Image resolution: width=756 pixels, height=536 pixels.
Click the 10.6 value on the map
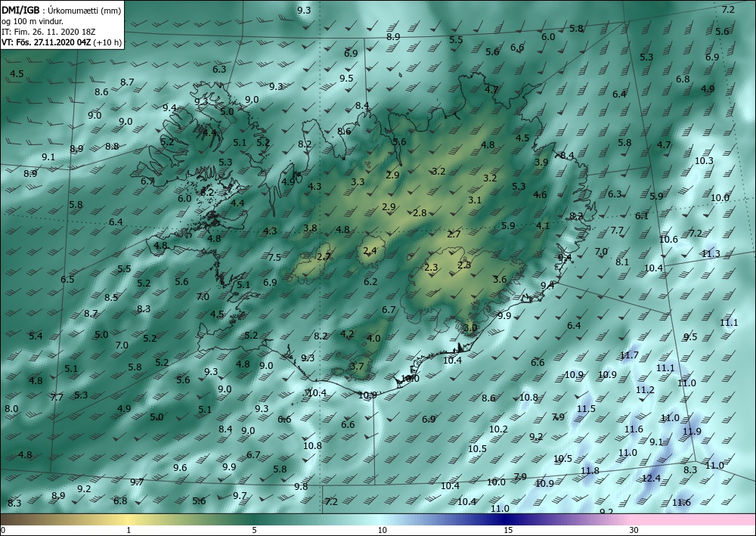click(669, 239)
